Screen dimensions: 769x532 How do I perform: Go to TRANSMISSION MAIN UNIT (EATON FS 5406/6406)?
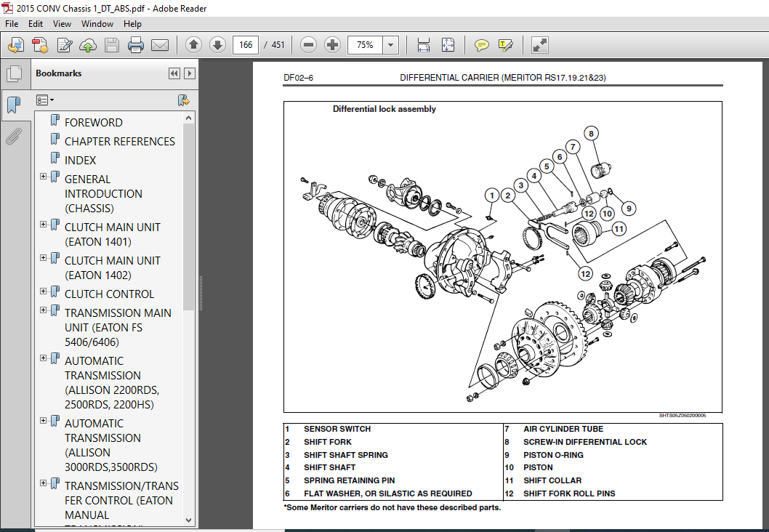pos(118,328)
